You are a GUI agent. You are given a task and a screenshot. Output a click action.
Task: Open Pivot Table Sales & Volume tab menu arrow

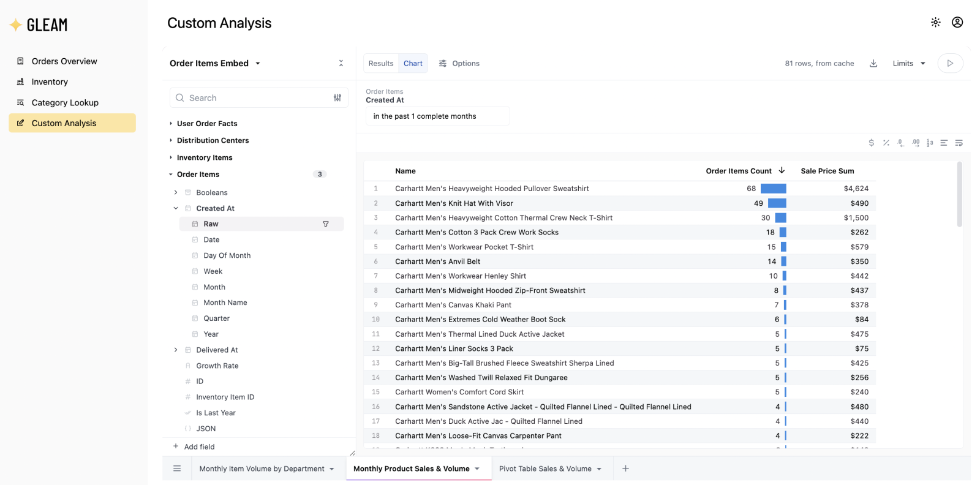tap(599, 469)
